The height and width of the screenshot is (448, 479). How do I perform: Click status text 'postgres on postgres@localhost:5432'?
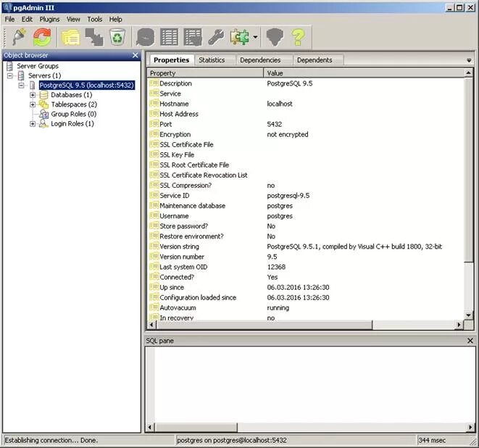coord(232,440)
